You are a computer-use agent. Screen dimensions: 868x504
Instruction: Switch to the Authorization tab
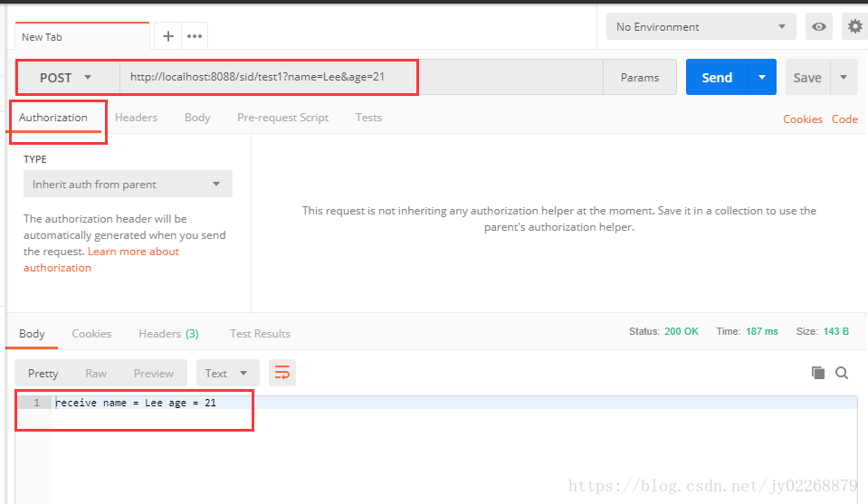tap(53, 118)
